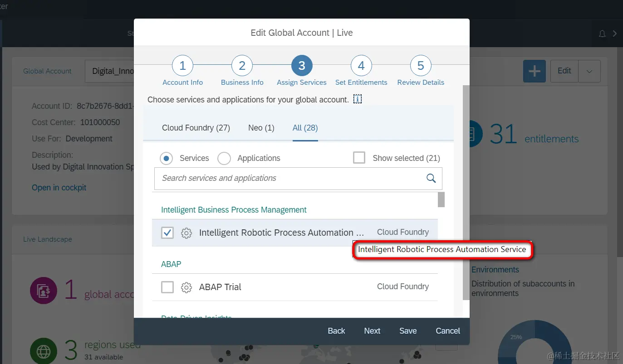Click the Back button

coord(336,331)
